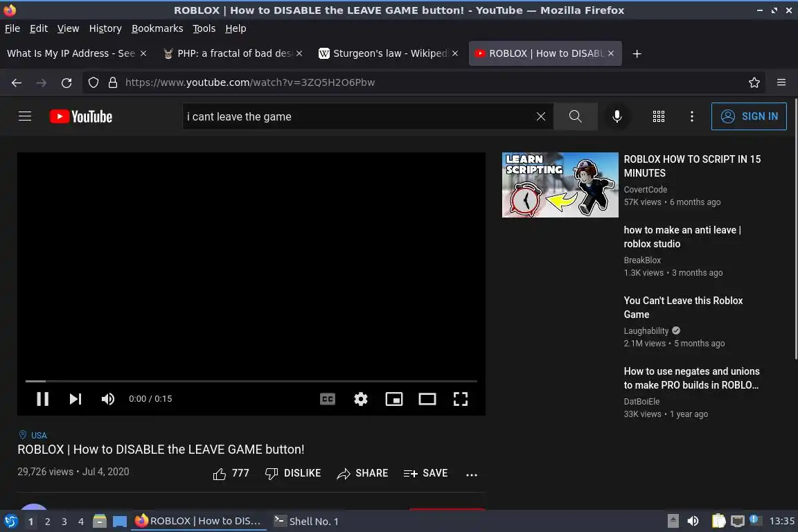
Task: Open tracking protection shield info
Action: point(94,82)
